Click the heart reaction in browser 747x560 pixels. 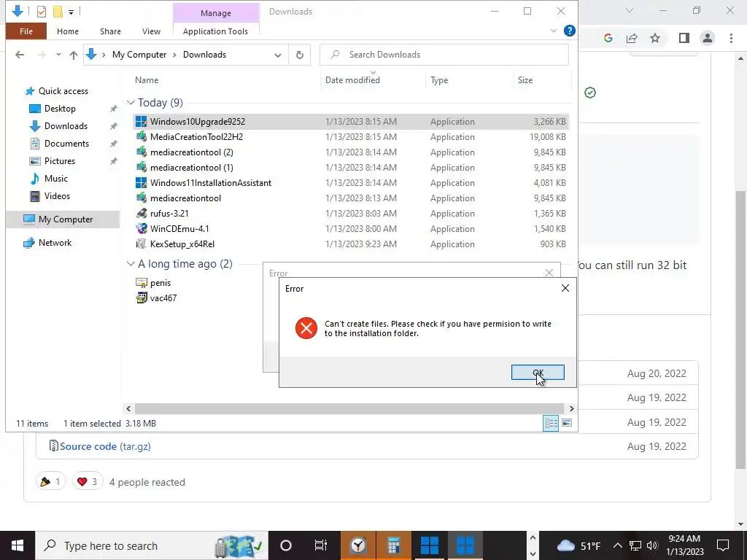88,482
